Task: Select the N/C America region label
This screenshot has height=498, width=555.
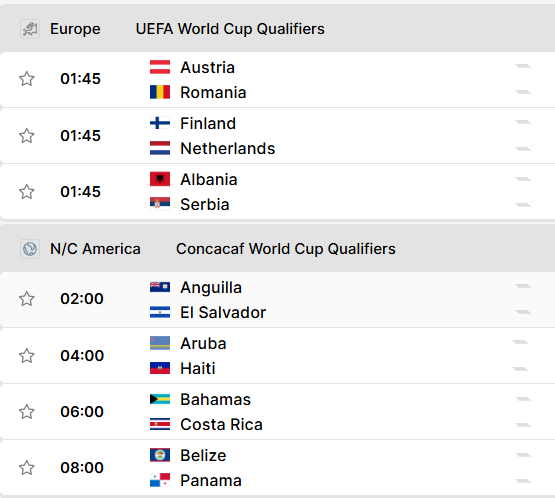Action: (x=95, y=249)
